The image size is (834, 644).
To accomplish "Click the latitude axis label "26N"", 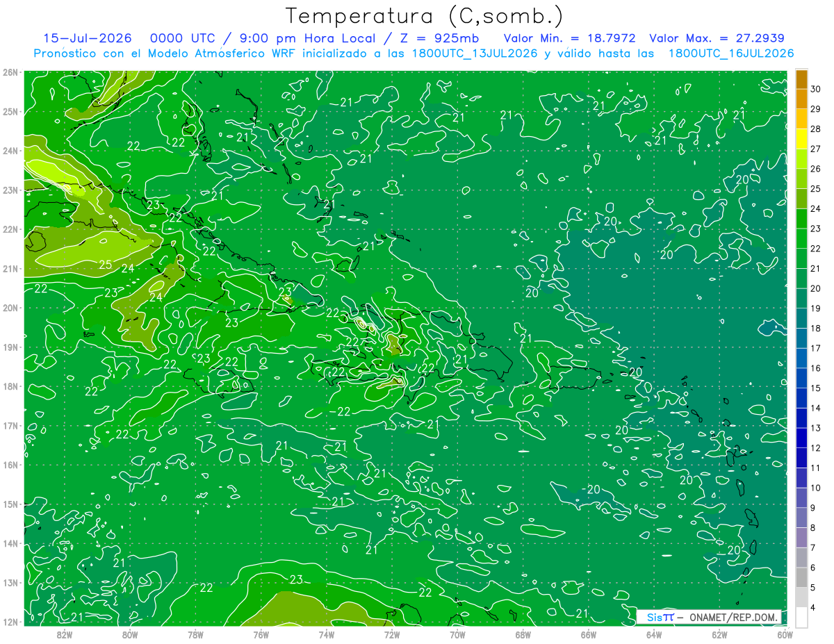I will point(10,72).
